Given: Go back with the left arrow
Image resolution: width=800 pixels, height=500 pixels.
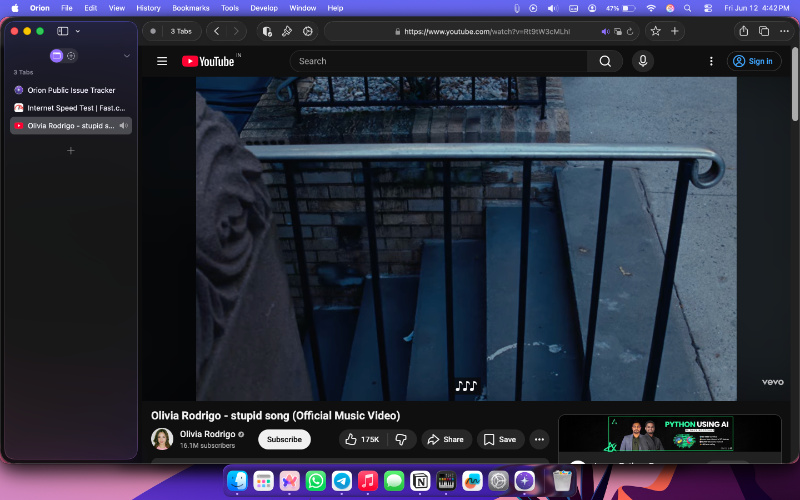Looking at the screenshot, I should coord(217,31).
